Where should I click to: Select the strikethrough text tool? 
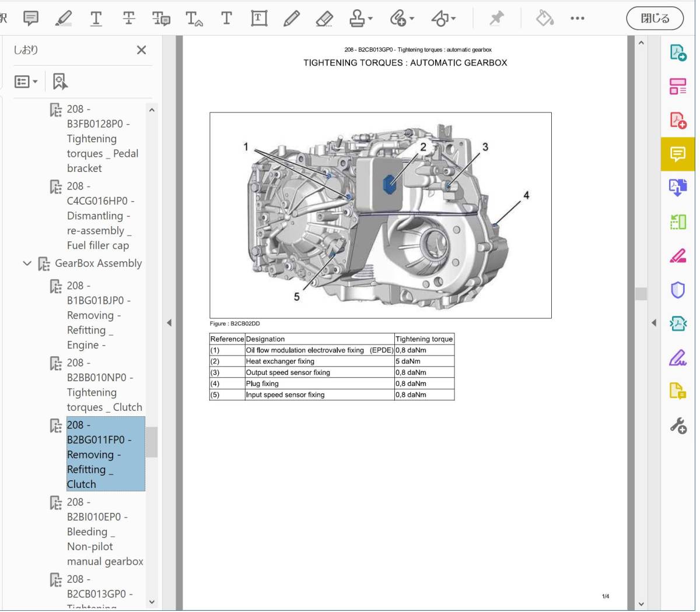click(x=129, y=18)
